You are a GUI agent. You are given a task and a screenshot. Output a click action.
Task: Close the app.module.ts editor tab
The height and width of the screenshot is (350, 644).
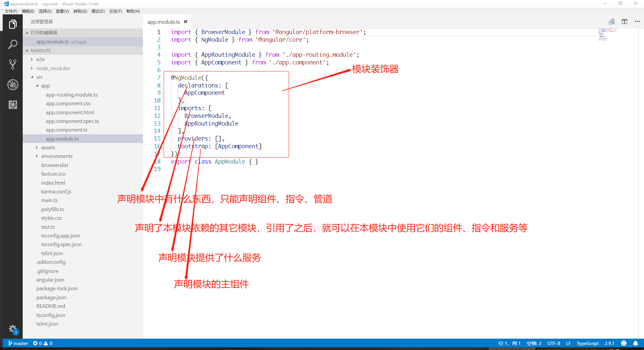pyautogui.click(x=185, y=22)
